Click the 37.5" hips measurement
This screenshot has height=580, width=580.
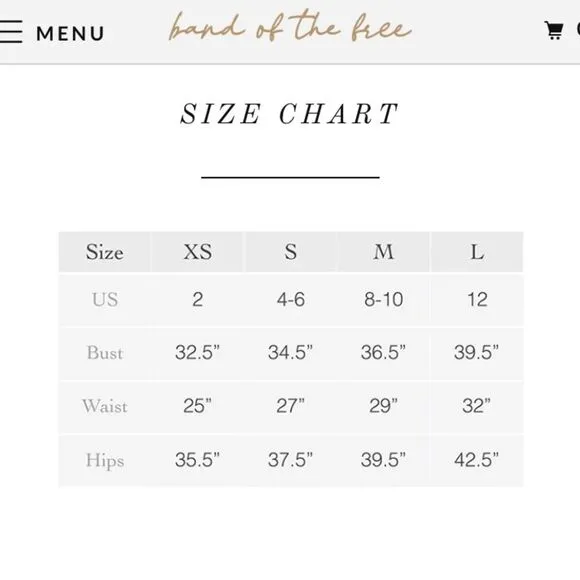[290, 460]
